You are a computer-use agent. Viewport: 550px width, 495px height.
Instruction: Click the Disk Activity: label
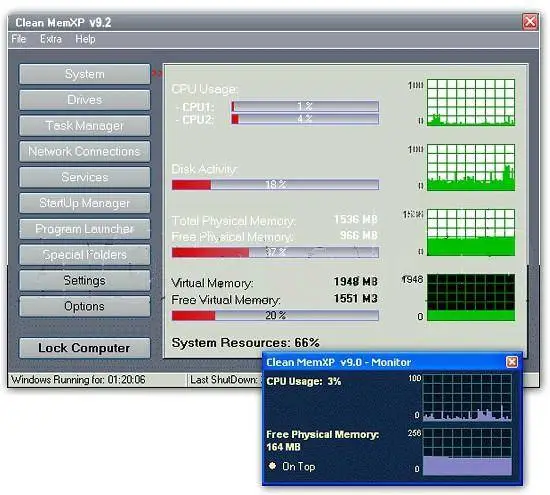pyautogui.click(x=204, y=169)
